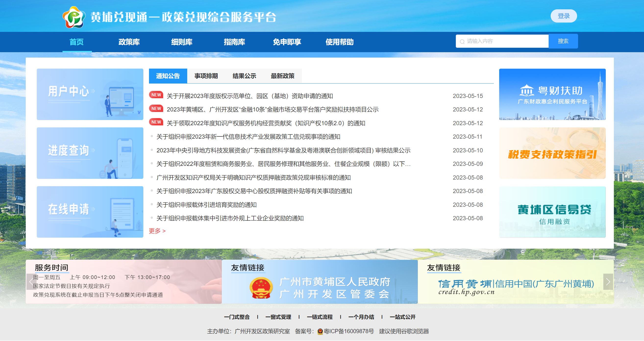The width and height of the screenshot is (644, 341).
Task: Open the 广州市黄埔区人民政府 friendly link
Action: (x=320, y=282)
